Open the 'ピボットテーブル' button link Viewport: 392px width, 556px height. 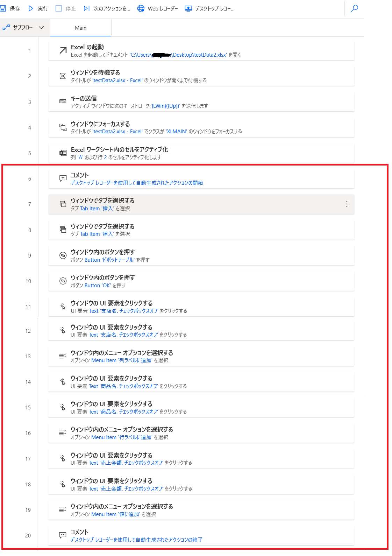click(x=109, y=260)
